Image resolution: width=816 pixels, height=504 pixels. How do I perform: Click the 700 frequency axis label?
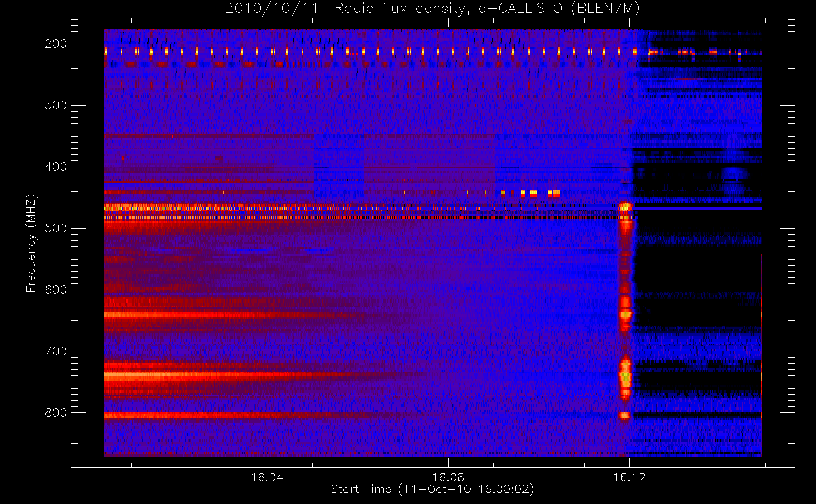tap(55, 351)
